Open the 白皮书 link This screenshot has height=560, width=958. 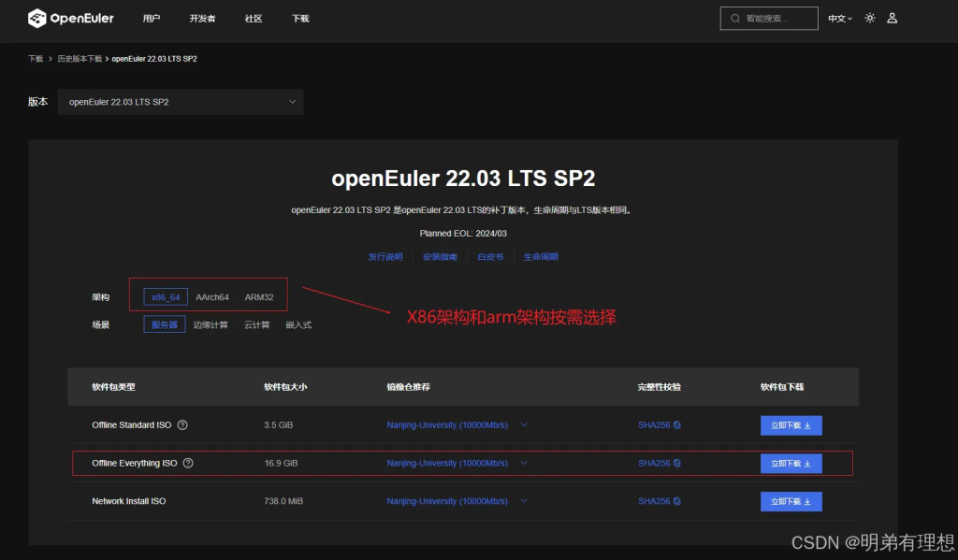coord(490,257)
